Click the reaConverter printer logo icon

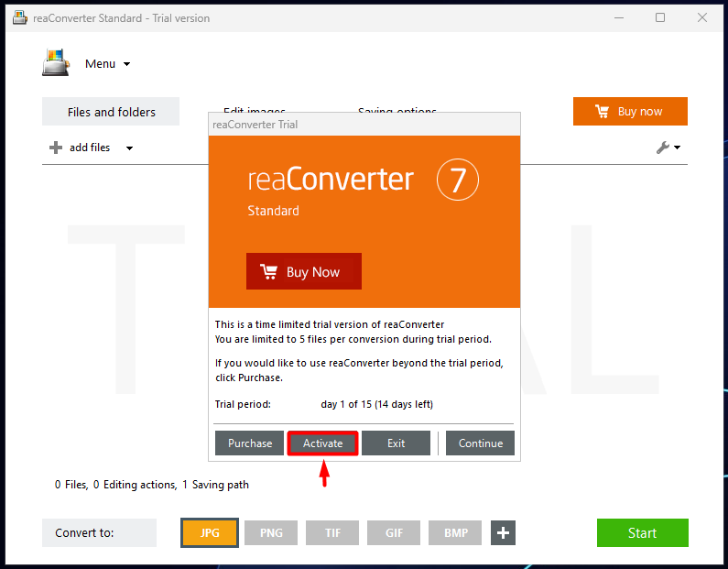(56, 62)
